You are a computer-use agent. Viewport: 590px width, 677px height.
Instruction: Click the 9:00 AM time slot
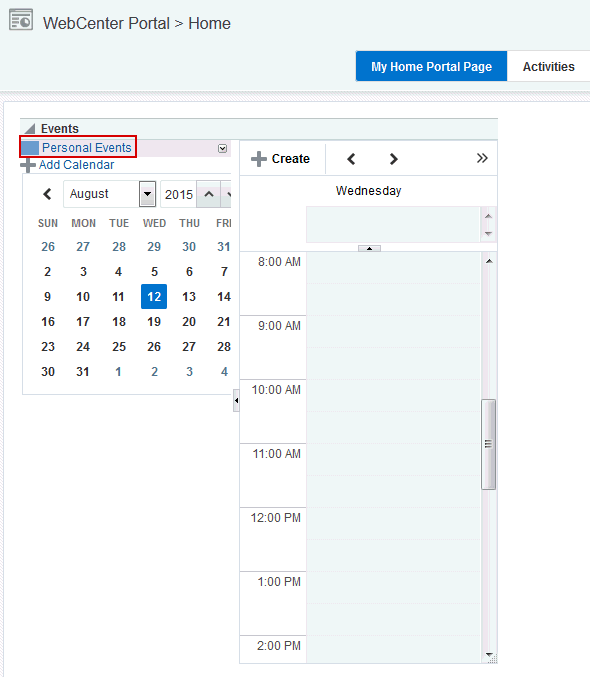pos(393,348)
